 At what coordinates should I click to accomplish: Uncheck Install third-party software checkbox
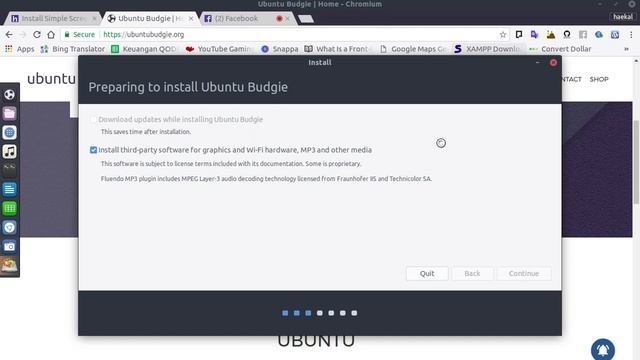pos(93,150)
